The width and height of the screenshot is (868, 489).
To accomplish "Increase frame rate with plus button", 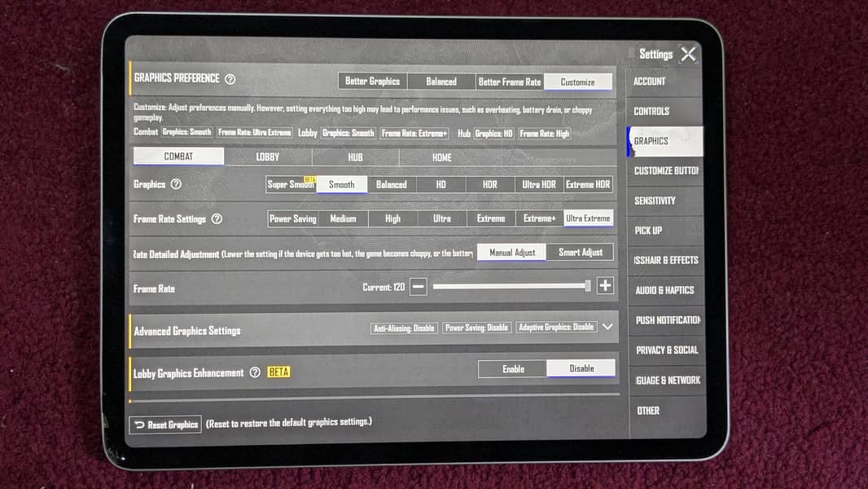I will (x=605, y=286).
